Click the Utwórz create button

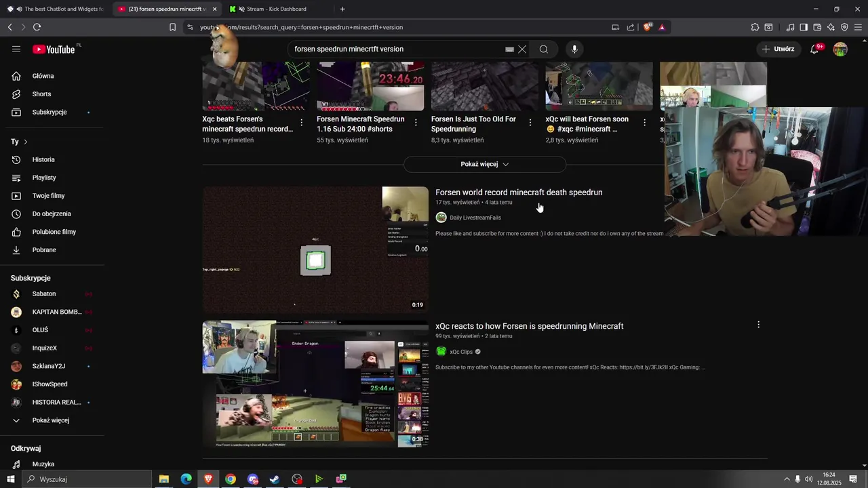[778, 49]
